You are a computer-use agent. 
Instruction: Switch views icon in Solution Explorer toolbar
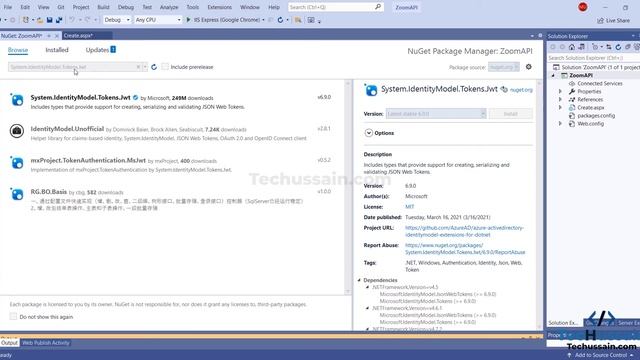(x=581, y=47)
